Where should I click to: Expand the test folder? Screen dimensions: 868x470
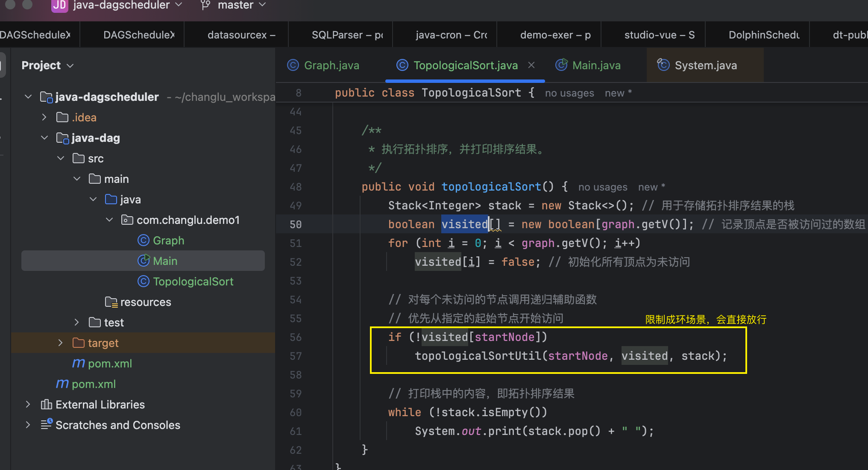(x=77, y=323)
